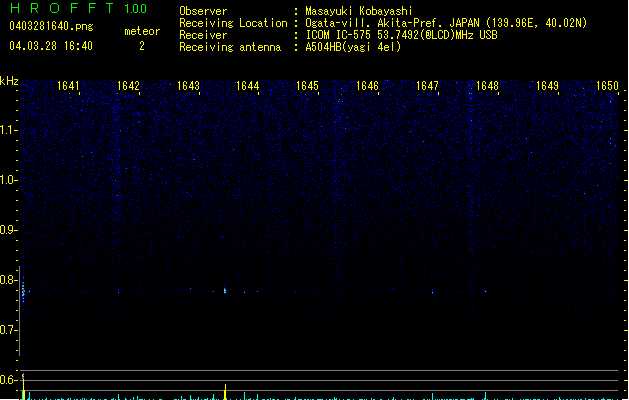The height and width of the screenshot is (400, 629).
Task: Click the 1646 time axis marker
Action: tap(367, 86)
